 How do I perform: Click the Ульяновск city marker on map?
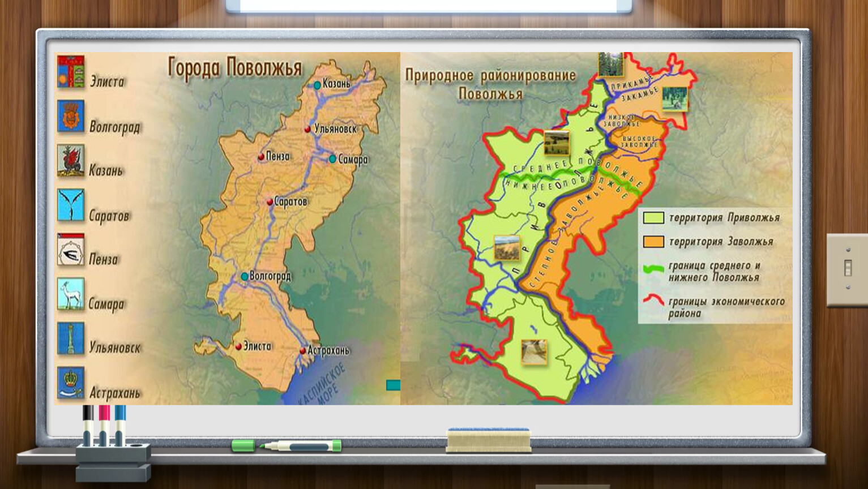click(307, 129)
